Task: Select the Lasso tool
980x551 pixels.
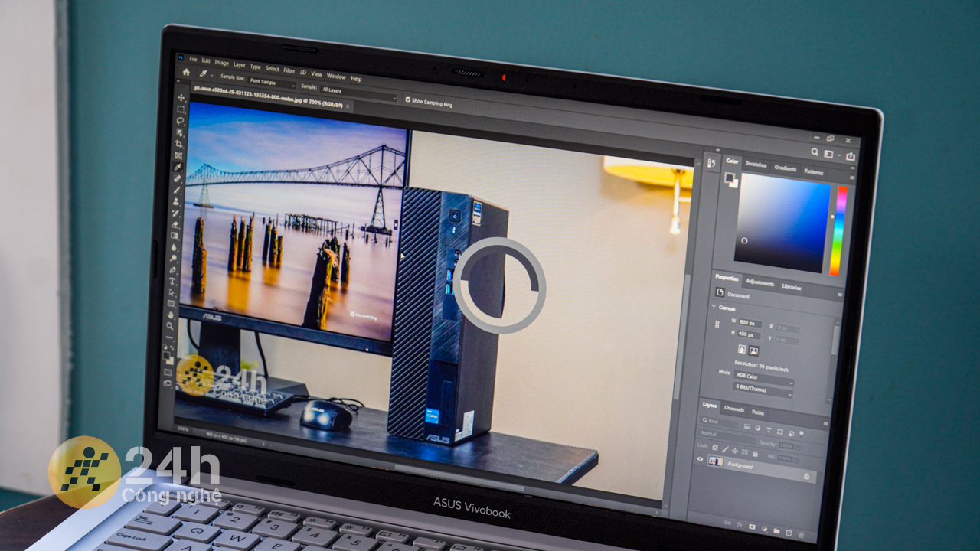Action: click(x=181, y=120)
